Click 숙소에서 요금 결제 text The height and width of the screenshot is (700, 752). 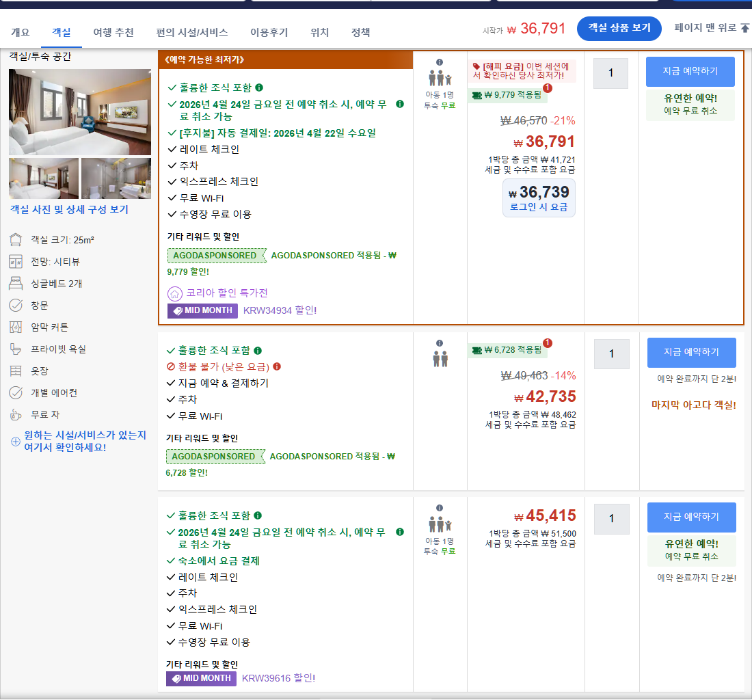(219, 561)
